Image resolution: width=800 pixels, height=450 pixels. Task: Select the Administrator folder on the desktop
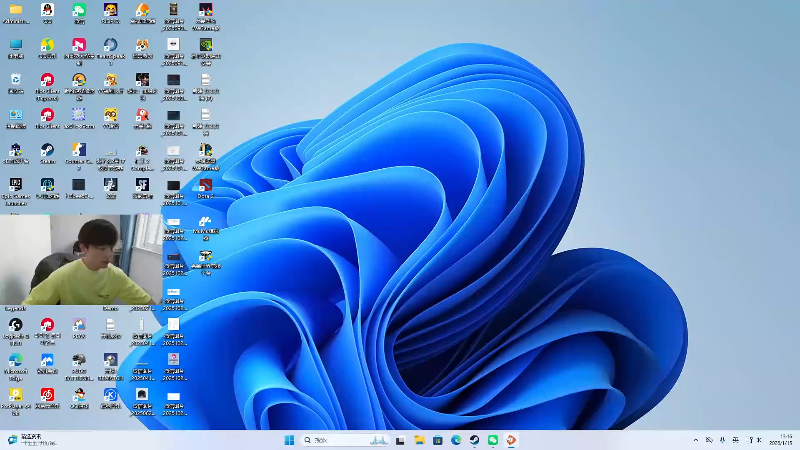tap(16, 10)
